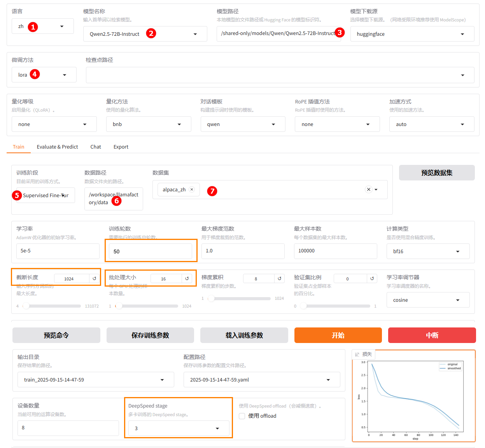The width and height of the screenshot is (485, 448).
Task: Click reset icon next to 批处理大小
Action: pos(187,278)
